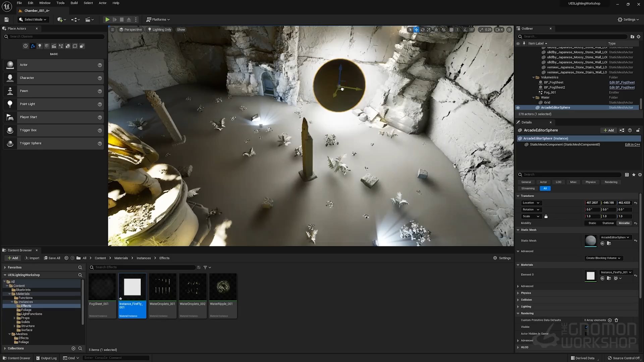Toggle rotation angle snapping icon
This screenshot has width=644, height=362.
click(x=465, y=30)
